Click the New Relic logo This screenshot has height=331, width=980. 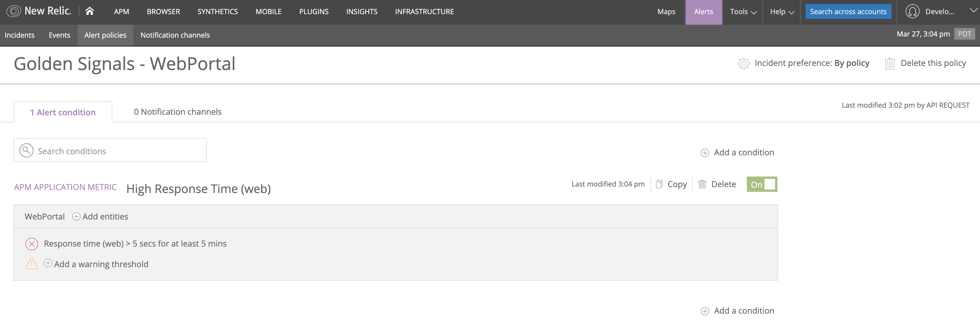coord(39,11)
